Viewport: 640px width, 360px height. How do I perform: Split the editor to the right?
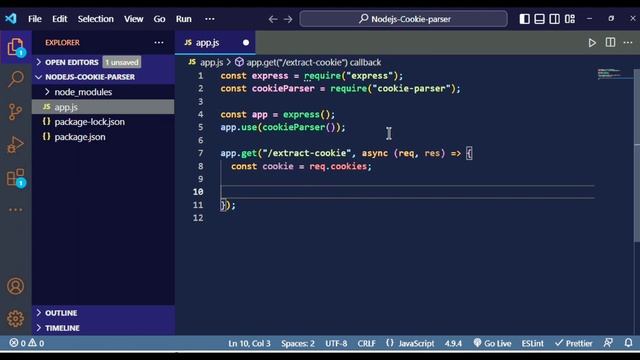click(610, 42)
